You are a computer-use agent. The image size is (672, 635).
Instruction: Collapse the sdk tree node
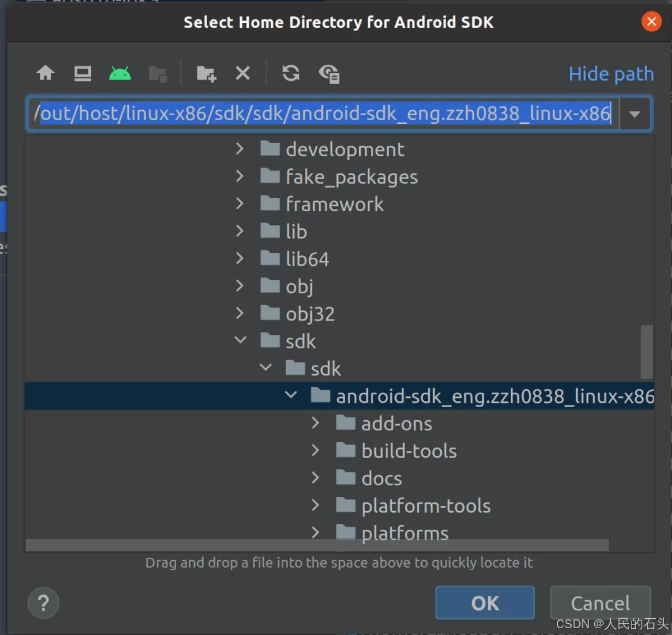click(x=240, y=341)
